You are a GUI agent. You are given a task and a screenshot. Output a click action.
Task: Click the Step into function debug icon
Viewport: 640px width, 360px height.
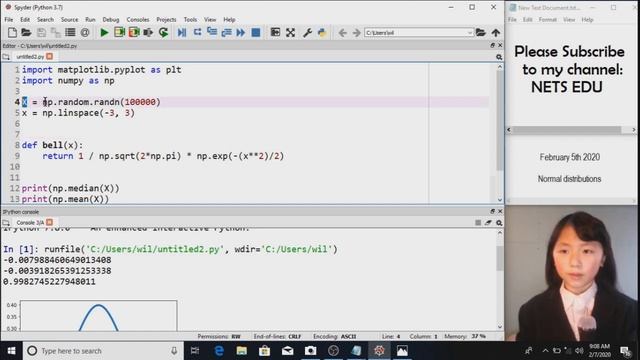(212, 32)
